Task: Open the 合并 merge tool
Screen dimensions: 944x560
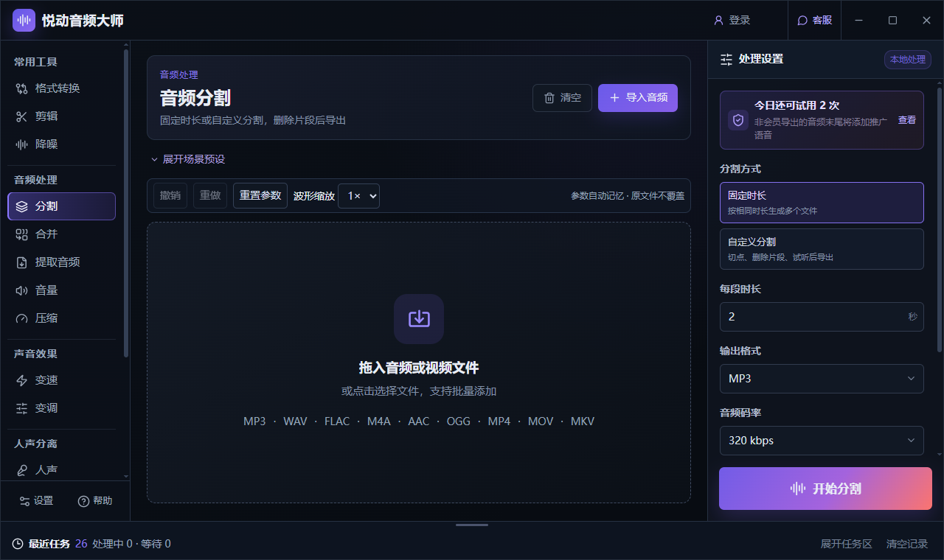Action: [x=61, y=234]
